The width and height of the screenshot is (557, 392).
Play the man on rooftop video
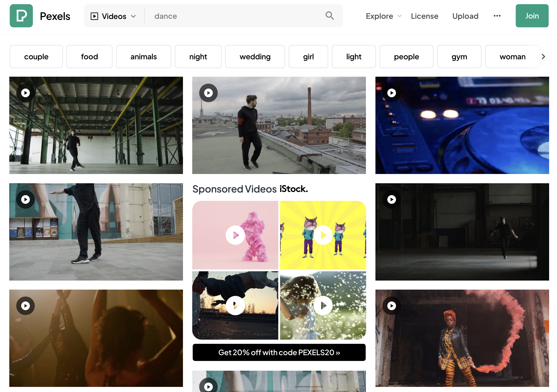point(208,93)
